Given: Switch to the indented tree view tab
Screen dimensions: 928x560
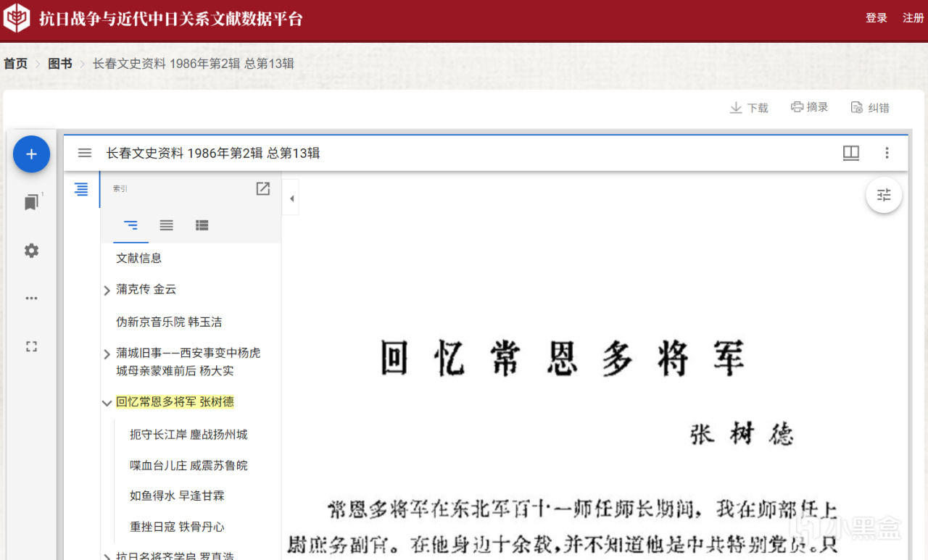Looking at the screenshot, I should coord(130,225).
